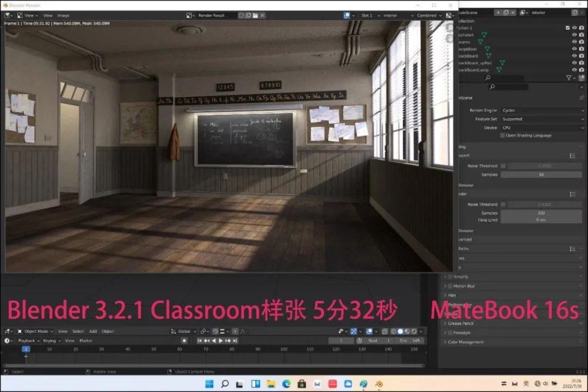Open the Export panel presets list icon
The width and height of the screenshot is (588, 392).
pyautogui.click(x=572, y=155)
